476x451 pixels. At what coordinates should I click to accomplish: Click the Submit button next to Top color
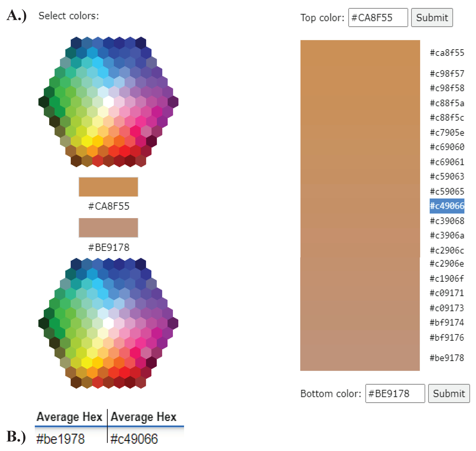(x=432, y=17)
